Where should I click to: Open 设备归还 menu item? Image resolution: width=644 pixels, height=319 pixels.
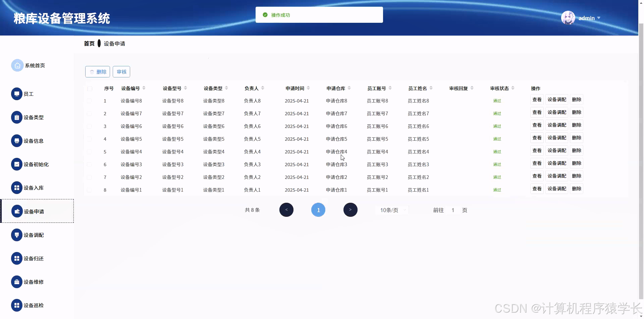tap(34, 258)
